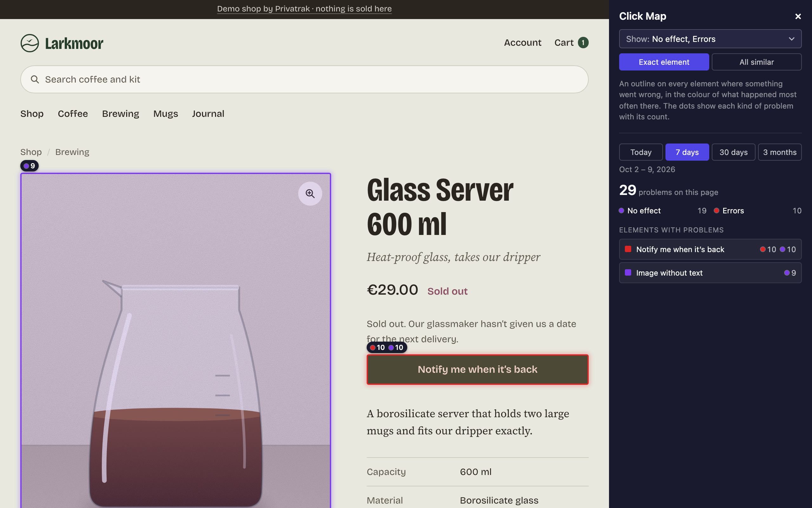Open the Mugs nav menu item
This screenshot has height=508, width=812.
[166, 114]
